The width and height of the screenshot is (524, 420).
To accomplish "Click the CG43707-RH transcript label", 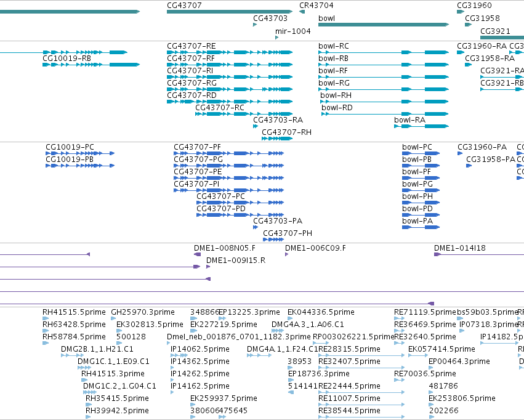I will (x=286, y=132).
